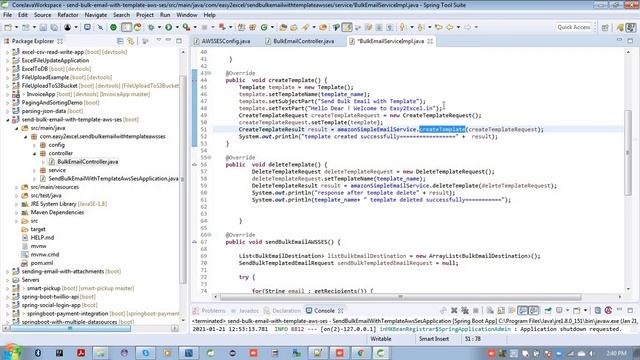The width and height of the screenshot is (640, 360).
Task: Collapse All in Package Explorer
Action: click(x=120, y=41)
